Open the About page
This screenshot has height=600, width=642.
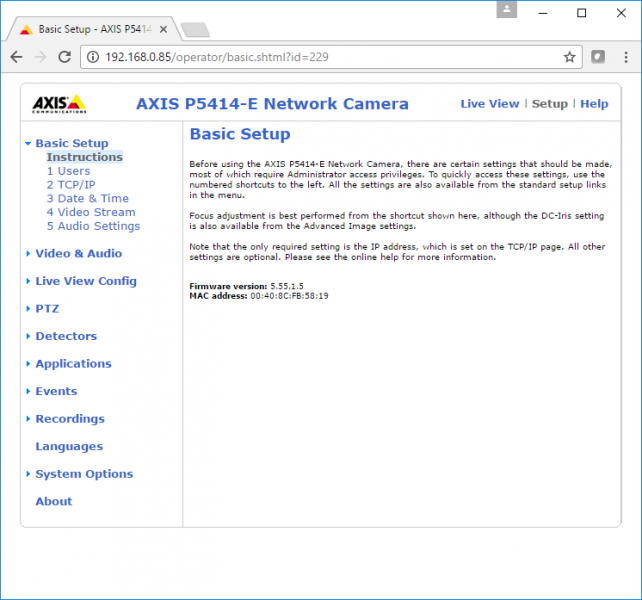(x=54, y=501)
